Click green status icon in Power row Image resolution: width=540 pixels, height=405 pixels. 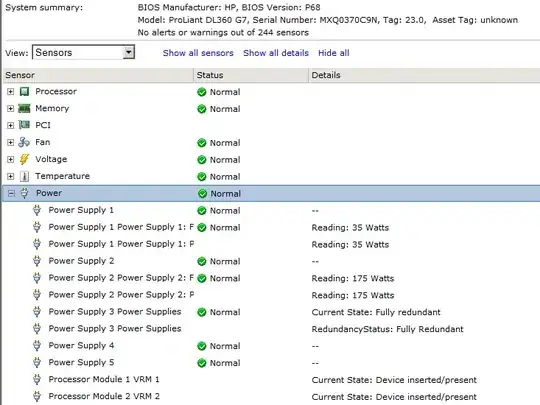pos(202,194)
